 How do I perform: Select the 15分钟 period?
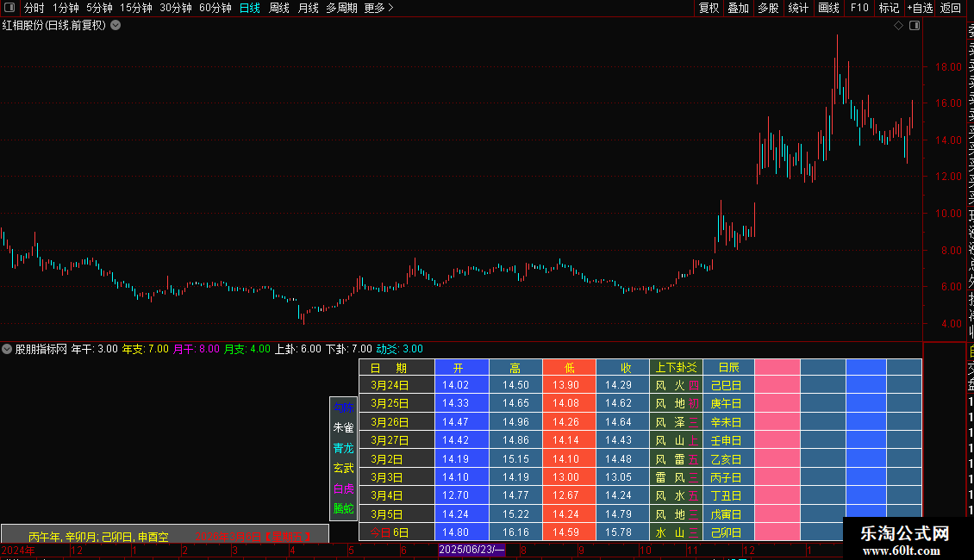(x=136, y=8)
